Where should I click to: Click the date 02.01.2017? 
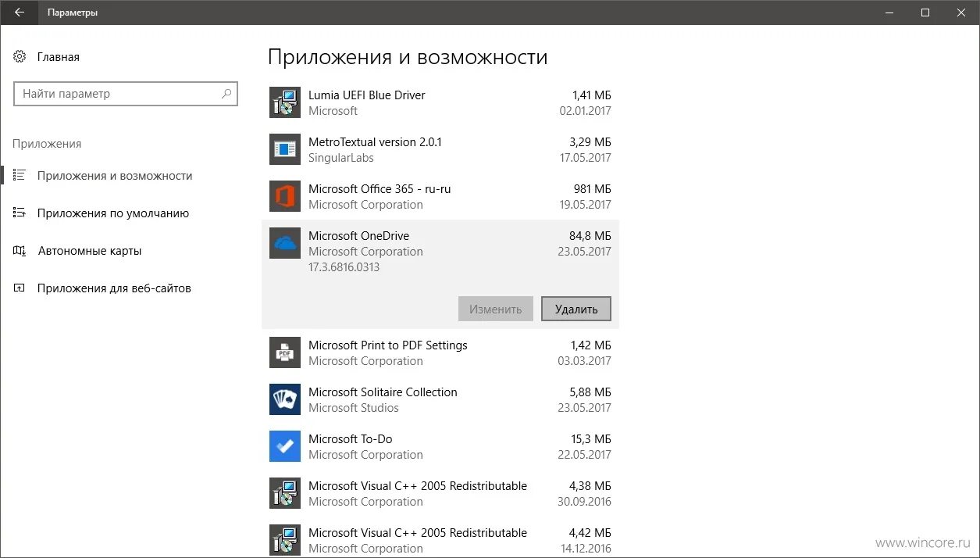[586, 111]
